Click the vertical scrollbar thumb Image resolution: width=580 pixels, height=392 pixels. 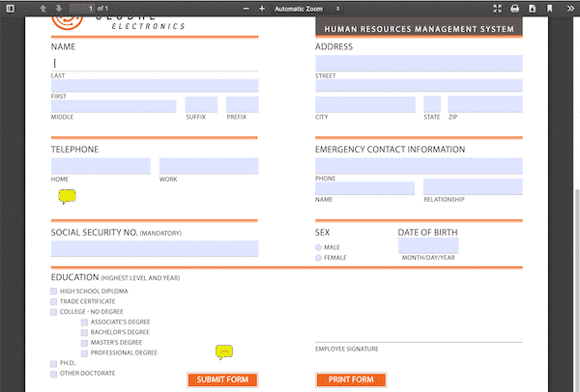tap(577, 288)
